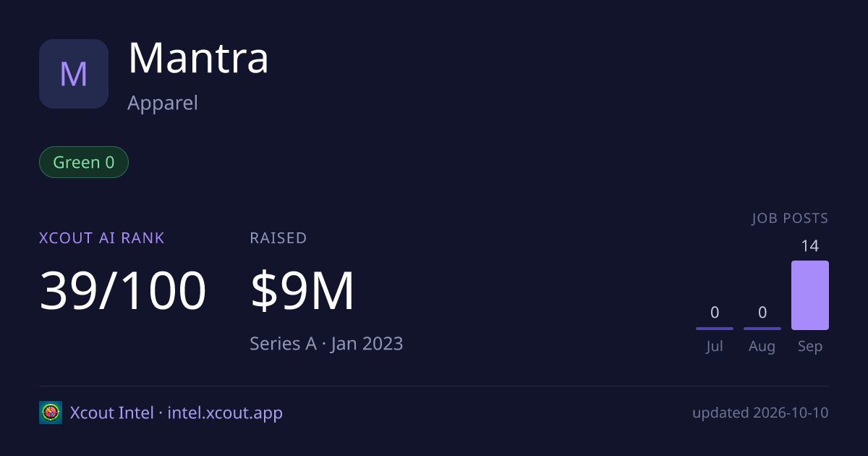Click the $9M raised amount
868x456 pixels.
[302, 291]
